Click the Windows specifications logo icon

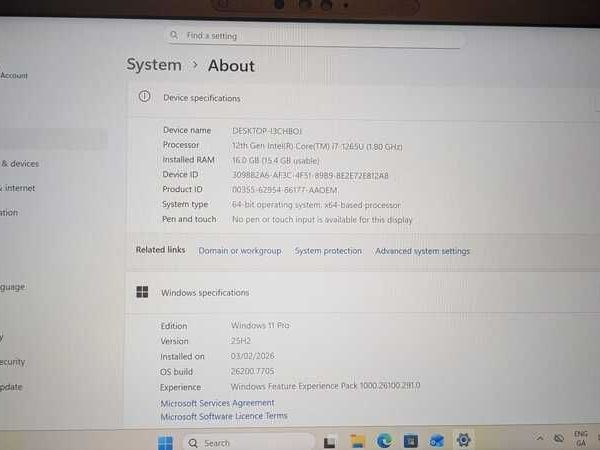(x=142, y=292)
